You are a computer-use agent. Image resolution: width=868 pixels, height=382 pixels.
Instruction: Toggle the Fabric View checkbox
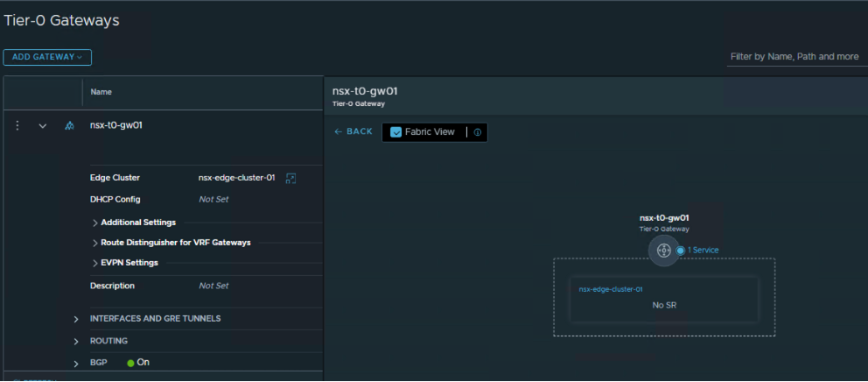tap(395, 132)
